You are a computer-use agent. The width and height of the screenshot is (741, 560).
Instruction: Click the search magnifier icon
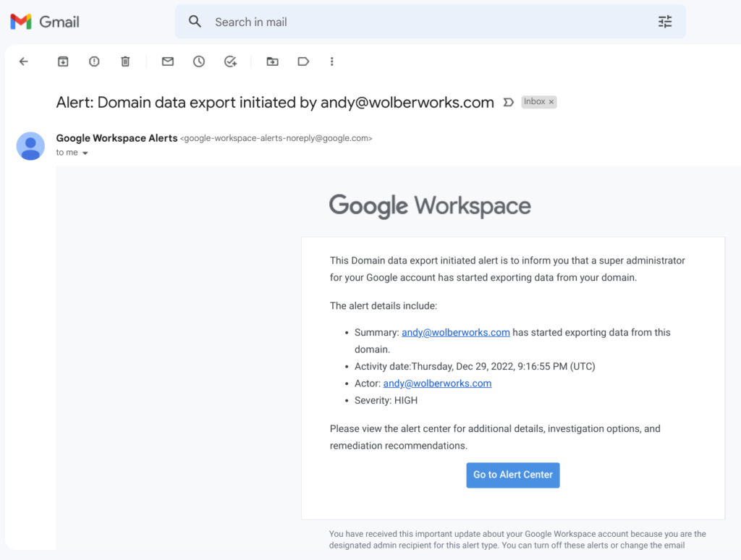[195, 22]
